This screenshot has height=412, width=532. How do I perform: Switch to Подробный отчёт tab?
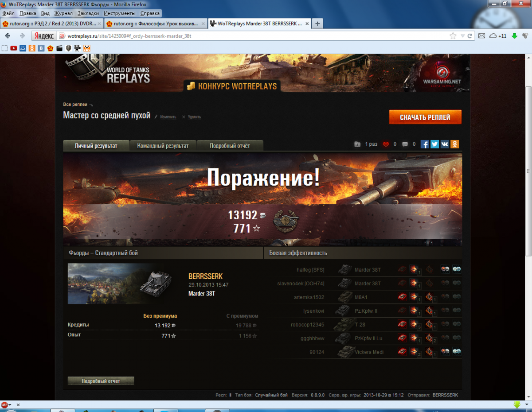[230, 146]
